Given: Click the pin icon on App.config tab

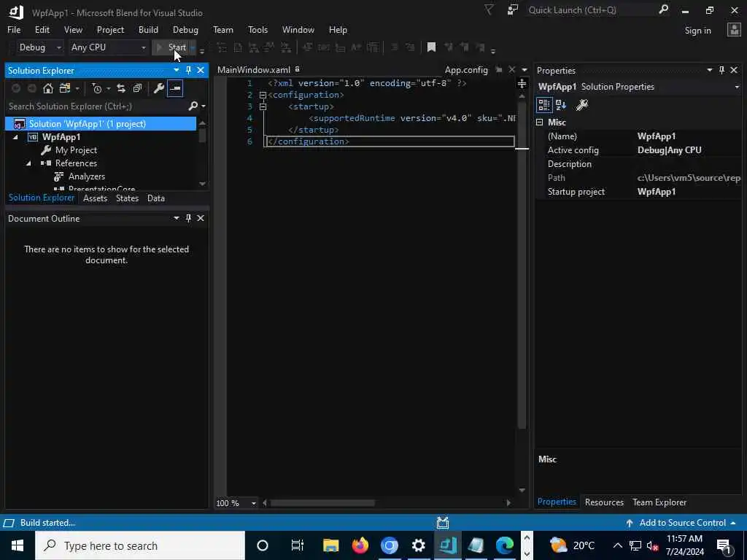Looking at the screenshot, I should [499, 69].
